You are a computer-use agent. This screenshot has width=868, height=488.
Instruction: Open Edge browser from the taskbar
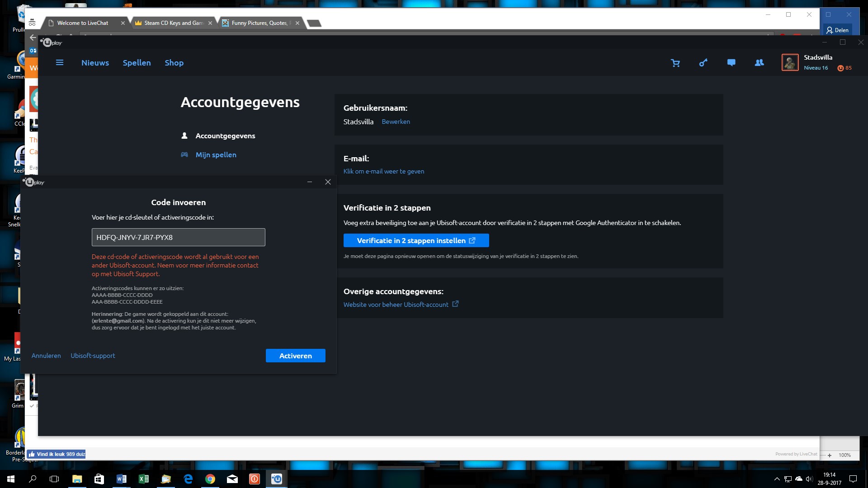[188, 479]
